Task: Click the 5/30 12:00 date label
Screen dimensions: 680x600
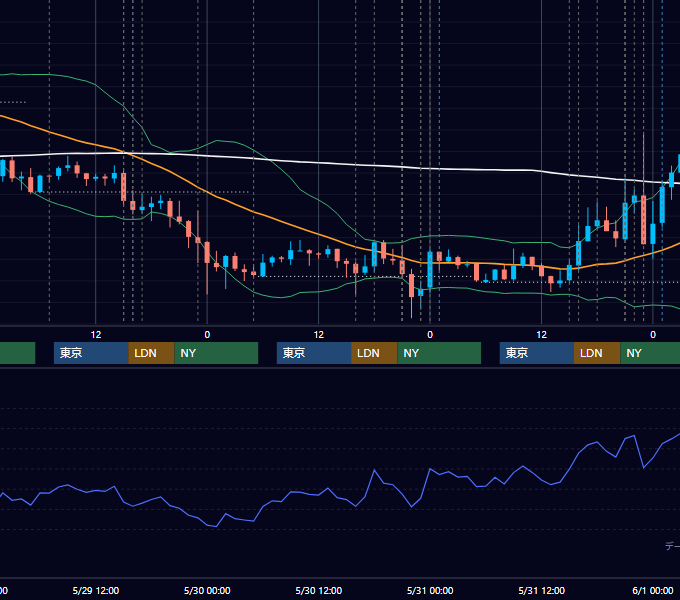Action: coord(319,590)
